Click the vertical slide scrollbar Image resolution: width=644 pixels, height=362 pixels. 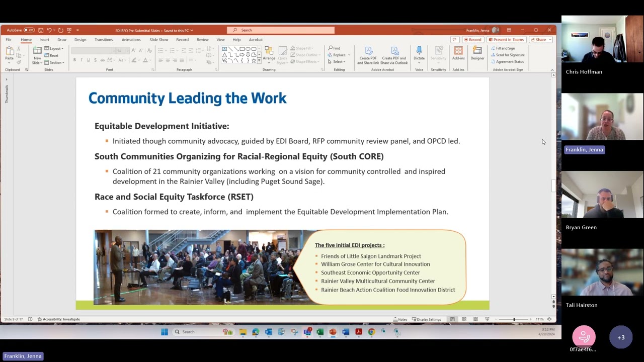click(553, 186)
